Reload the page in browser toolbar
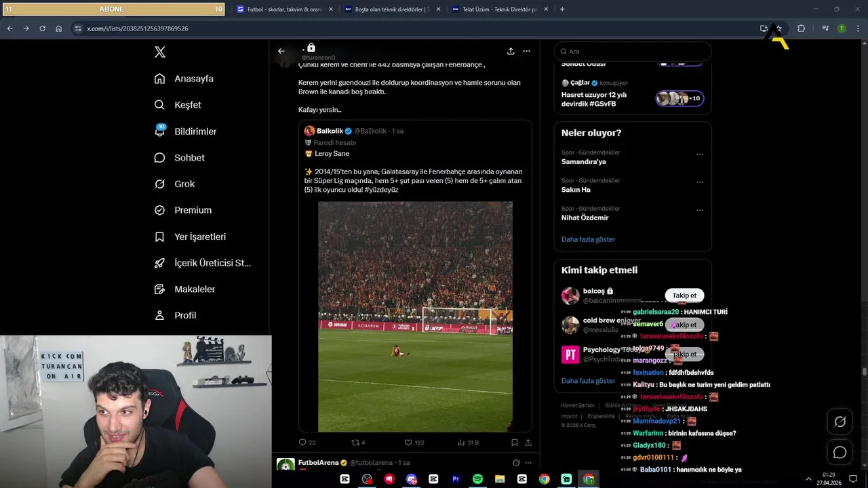 tap(42, 28)
